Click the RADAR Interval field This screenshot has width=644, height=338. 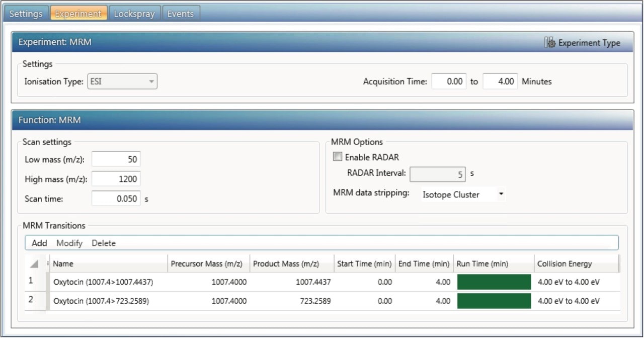pyautogui.click(x=438, y=174)
